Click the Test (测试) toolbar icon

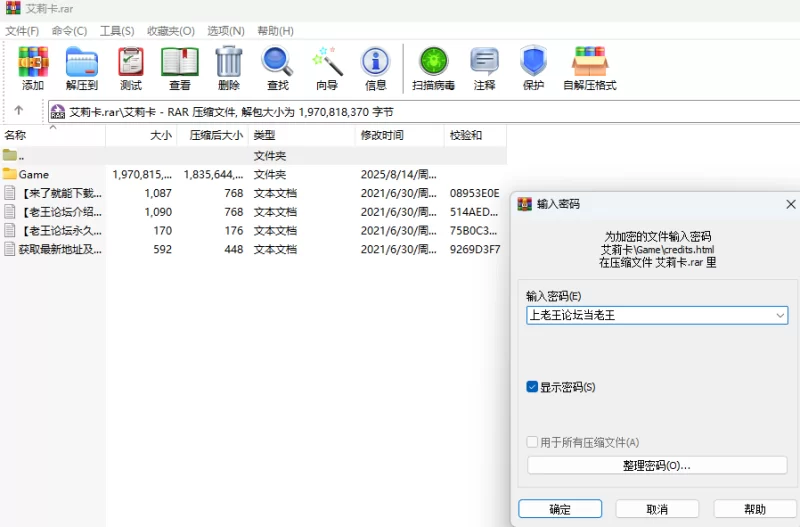point(131,62)
